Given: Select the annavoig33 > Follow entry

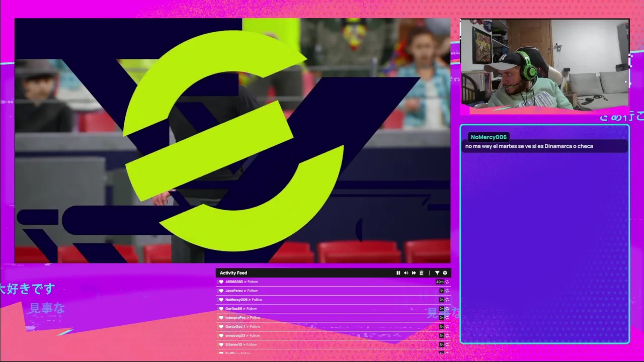Looking at the screenshot, I should tap(334, 336).
